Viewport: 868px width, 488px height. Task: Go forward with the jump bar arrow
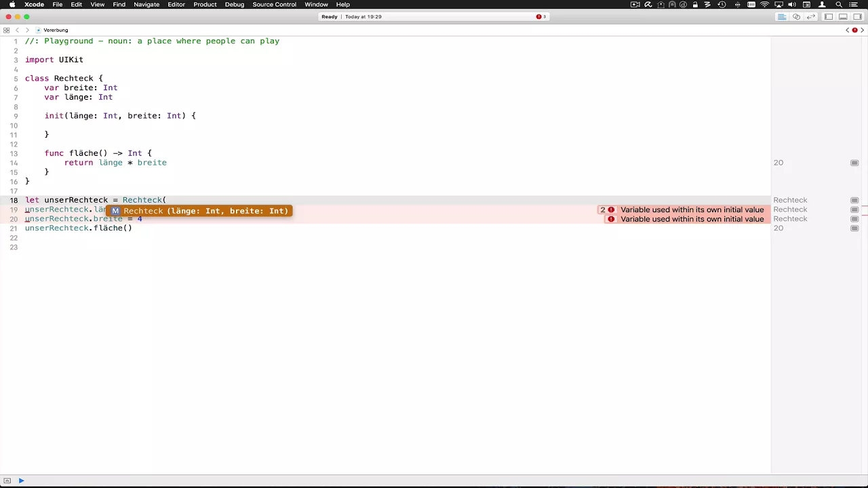click(27, 30)
